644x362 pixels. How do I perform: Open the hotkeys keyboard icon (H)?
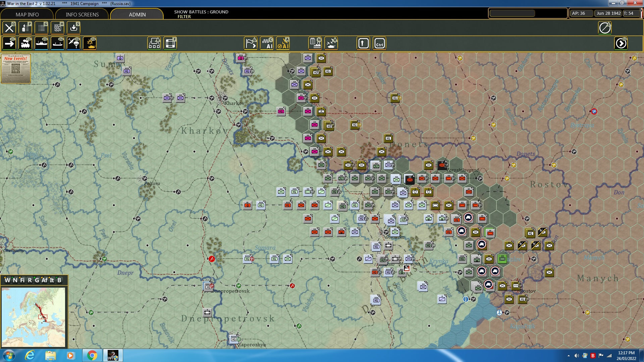pos(58,28)
